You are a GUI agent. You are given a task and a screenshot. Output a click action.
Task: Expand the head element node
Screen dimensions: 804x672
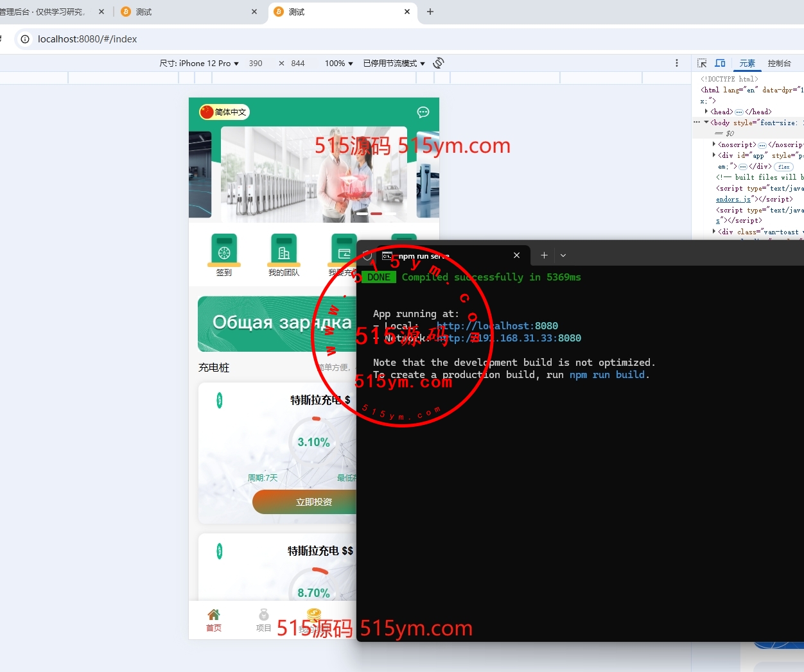(x=706, y=112)
